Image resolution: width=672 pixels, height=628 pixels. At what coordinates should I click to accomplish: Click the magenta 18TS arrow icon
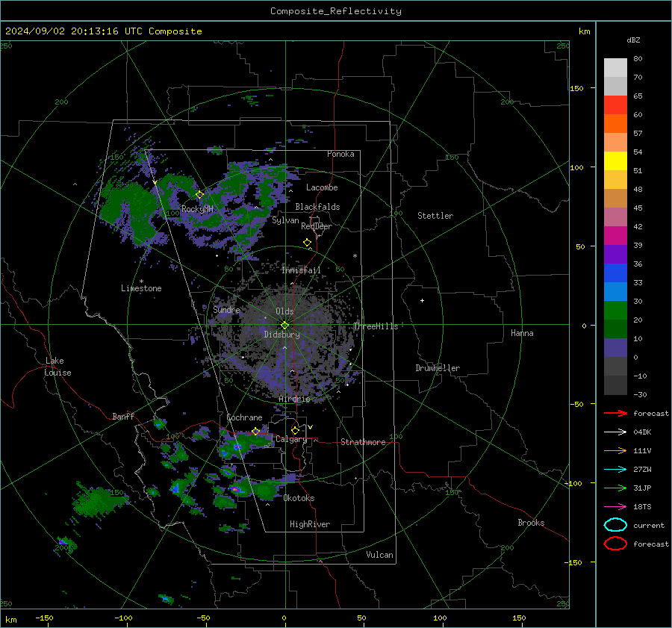[615, 507]
